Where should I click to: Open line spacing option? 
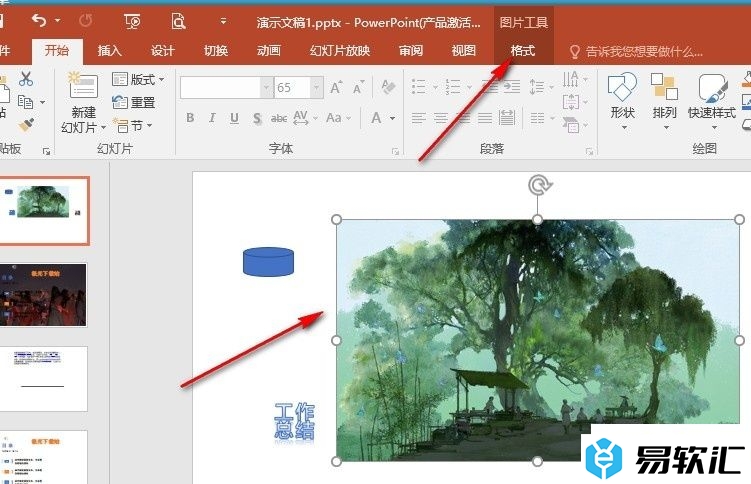click(537, 87)
